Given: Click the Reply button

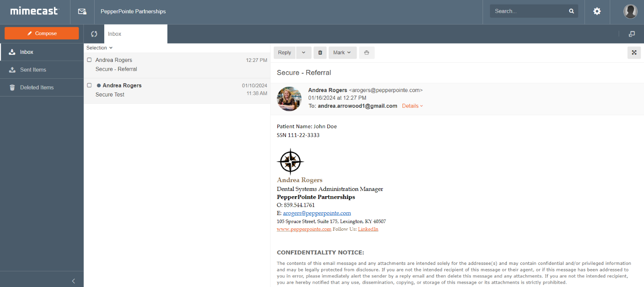Looking at the screenshot, I should coord(285,53).
